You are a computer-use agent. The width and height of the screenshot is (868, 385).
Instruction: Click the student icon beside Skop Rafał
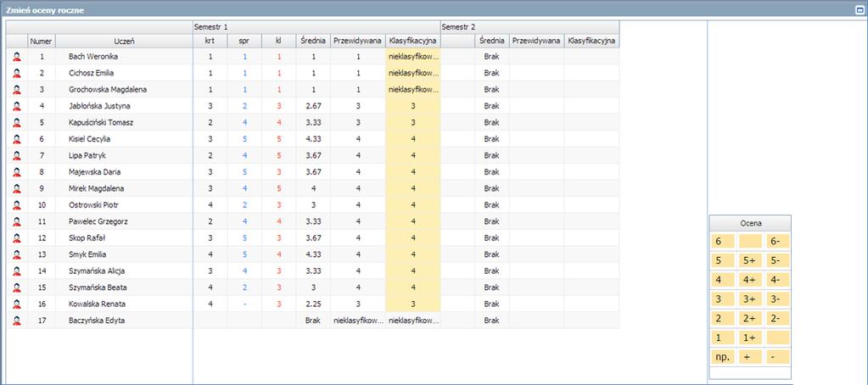point(17,237)
